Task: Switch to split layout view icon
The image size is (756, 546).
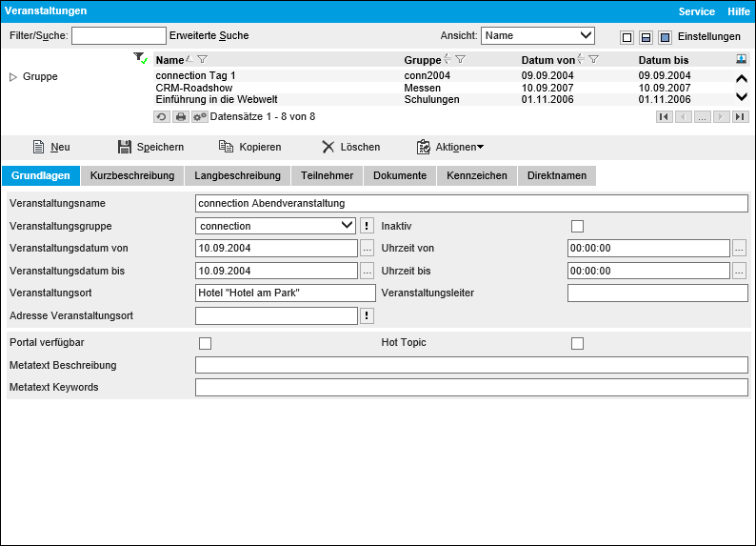Action: pos(647,37)
